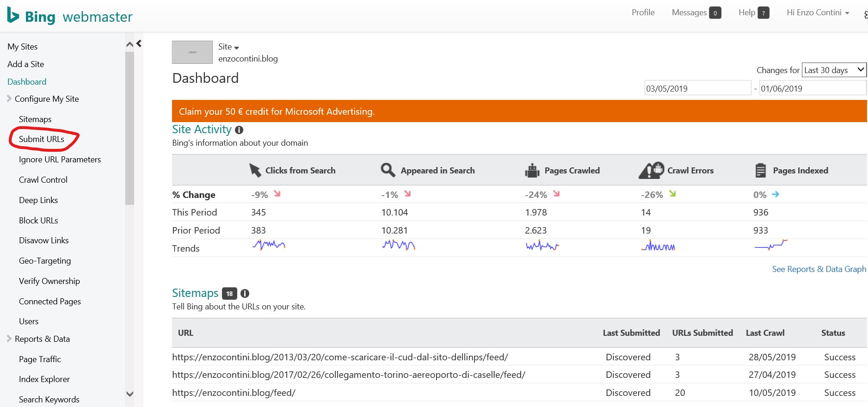This screenshot has width=868, height=407.
Task: Open the Last 30 days dropdown
Action: (x=833, y=70)
